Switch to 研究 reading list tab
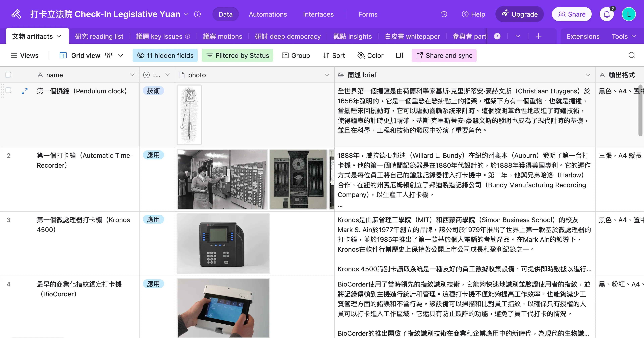This screenshot has width=644, height=338. click(x=99, y=37)
